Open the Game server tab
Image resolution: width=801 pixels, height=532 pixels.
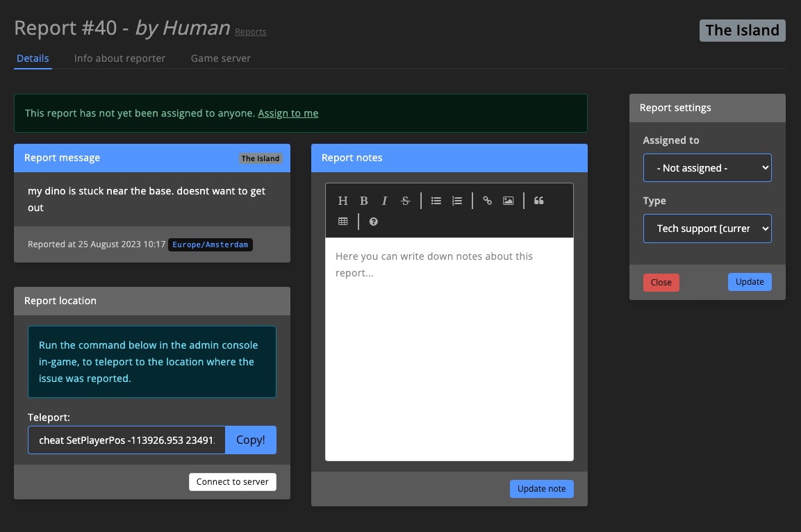point(220,58)
